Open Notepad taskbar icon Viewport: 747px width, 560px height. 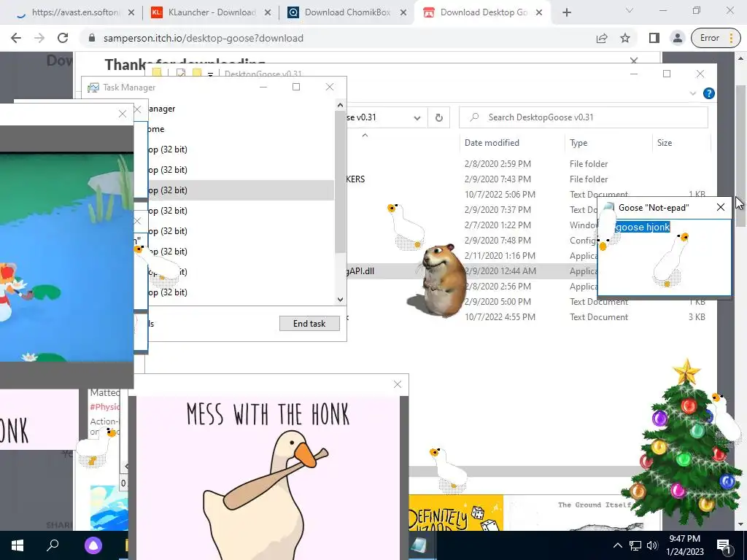(419, 545)
